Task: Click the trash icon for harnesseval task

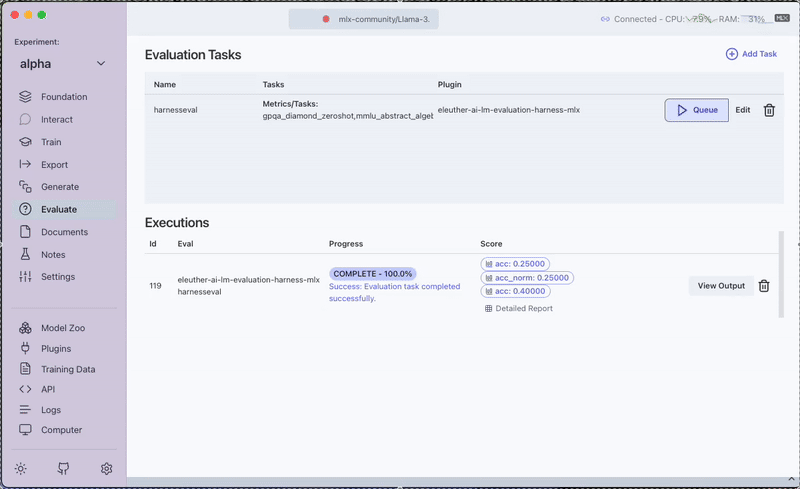Action: click(x=769, y=110)
